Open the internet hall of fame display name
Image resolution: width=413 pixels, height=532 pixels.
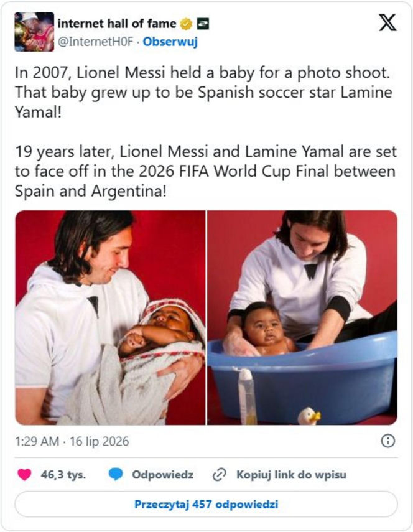(117, 24)
